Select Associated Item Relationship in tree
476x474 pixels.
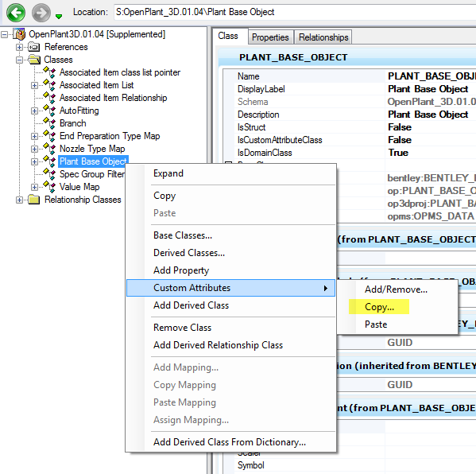(113, 98)
